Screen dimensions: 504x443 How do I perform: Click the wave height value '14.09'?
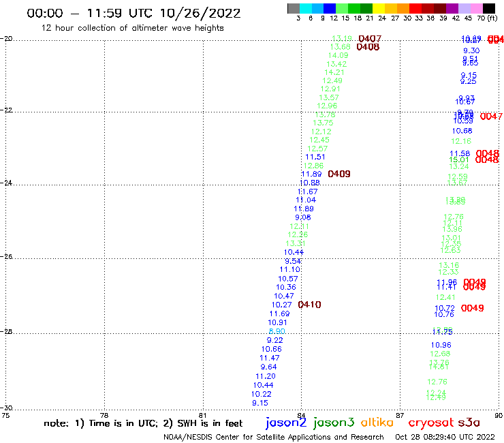coord(338,55)
